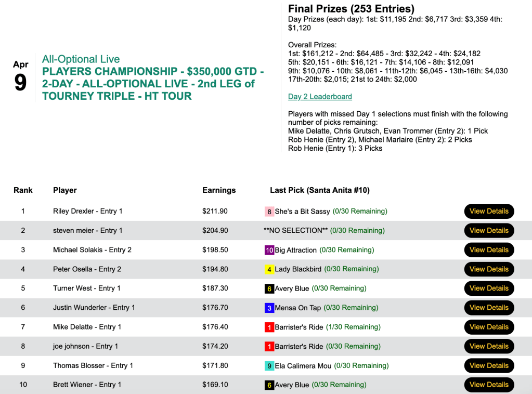Viewport: 532px width, 394px height.
Task: View details for Riley Drexler's entry
Action: pos(489,212)
